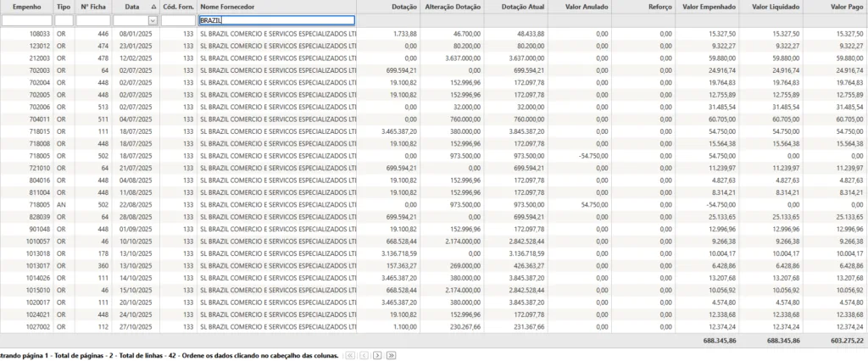868x361 pixels.
Task: Sort the table by Empenho column
Action: [x=26, y=6]
